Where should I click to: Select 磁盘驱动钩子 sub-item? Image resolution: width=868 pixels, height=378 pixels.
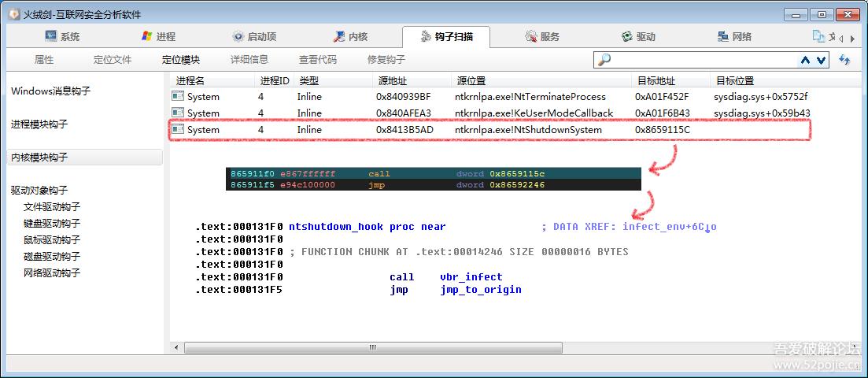(x=52, y=257)
